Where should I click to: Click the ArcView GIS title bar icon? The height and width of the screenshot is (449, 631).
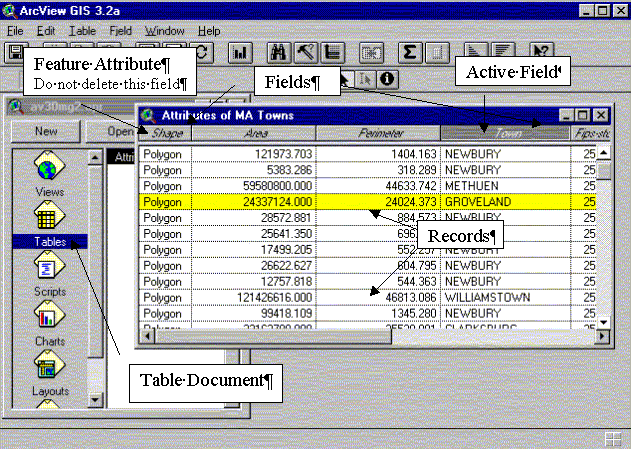(9, 11)
